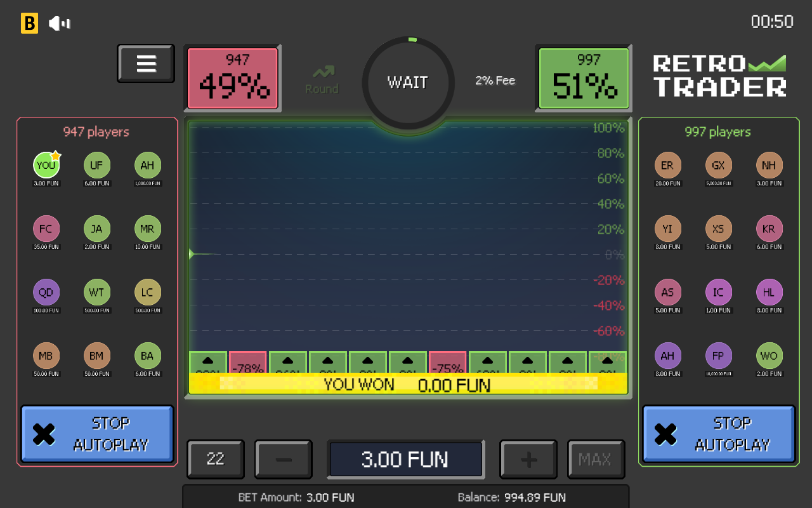Screen dimensions: 812x508
Task: Select the WO player avatar
Action: point(769,356)
